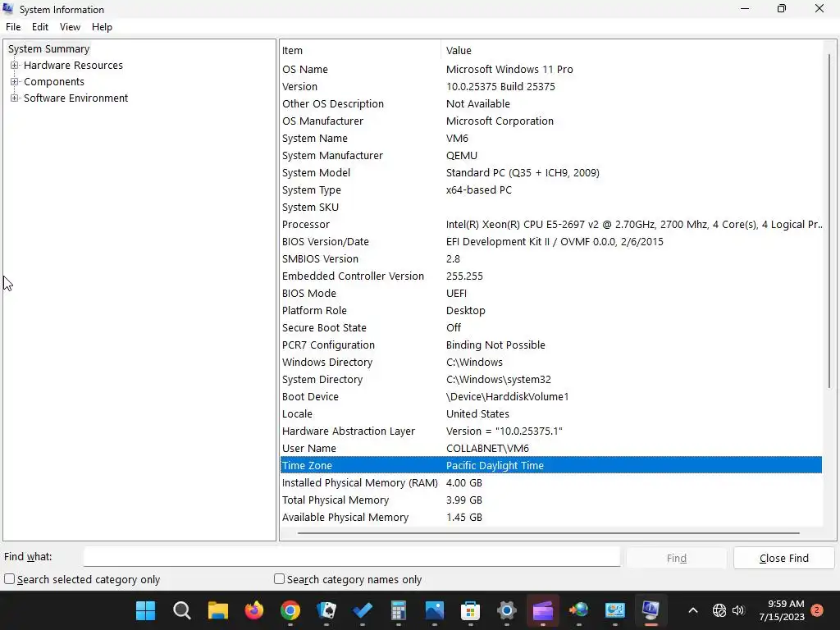Select the Processor row

[x=551, y=225]
